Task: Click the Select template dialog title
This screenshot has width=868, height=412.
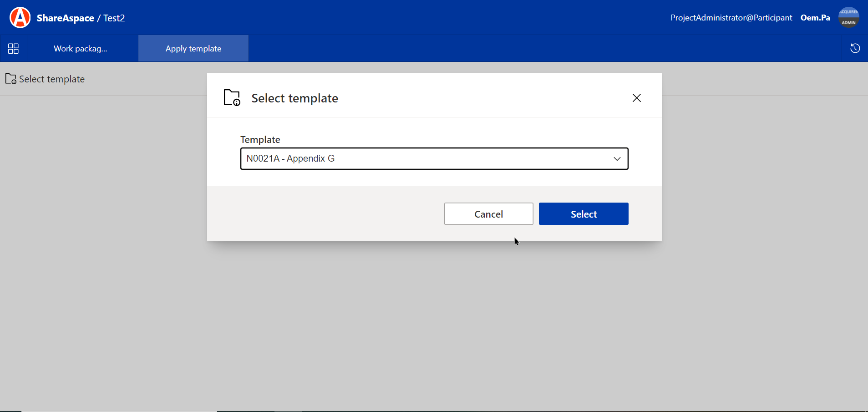Action: pos(294,98)
